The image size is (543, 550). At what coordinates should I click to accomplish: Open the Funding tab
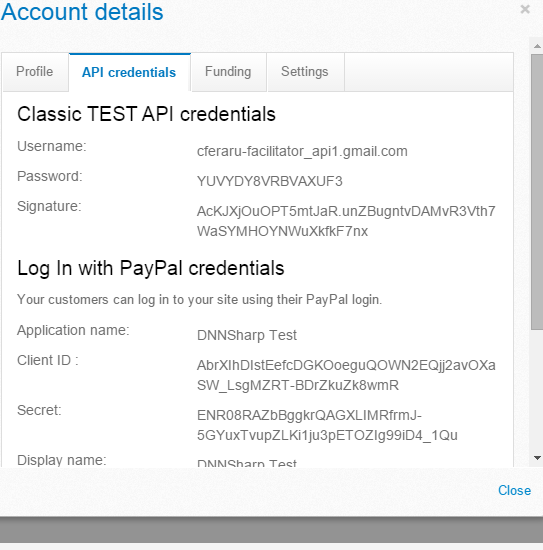[228, 72]
